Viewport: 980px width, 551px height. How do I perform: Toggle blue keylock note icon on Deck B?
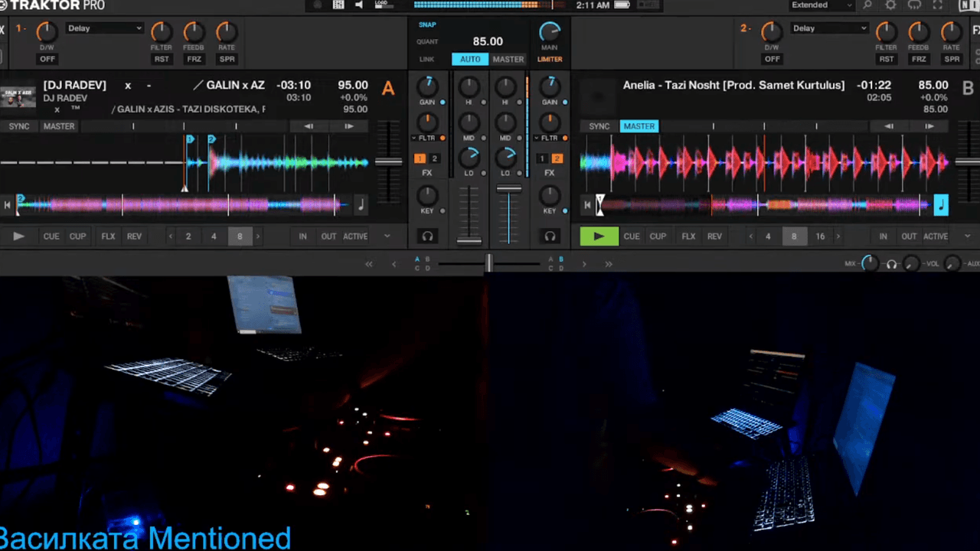[x=941, y=204]
